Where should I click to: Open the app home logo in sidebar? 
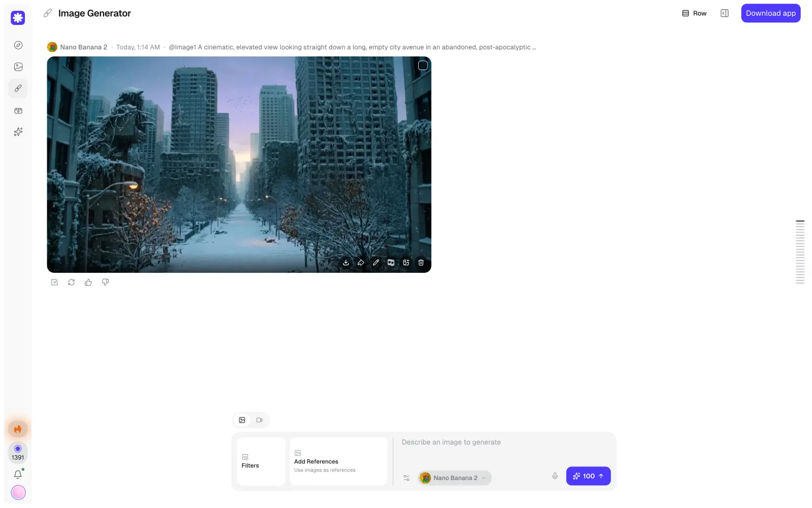click(18, 18)
